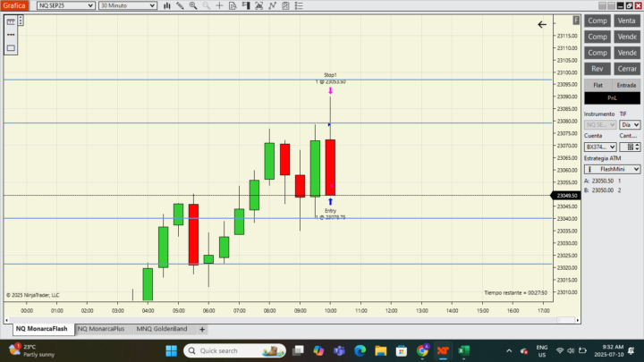Click Tiempo restante countdown text
Viewport: 644px width, 362px height.
tap(515, 292)
